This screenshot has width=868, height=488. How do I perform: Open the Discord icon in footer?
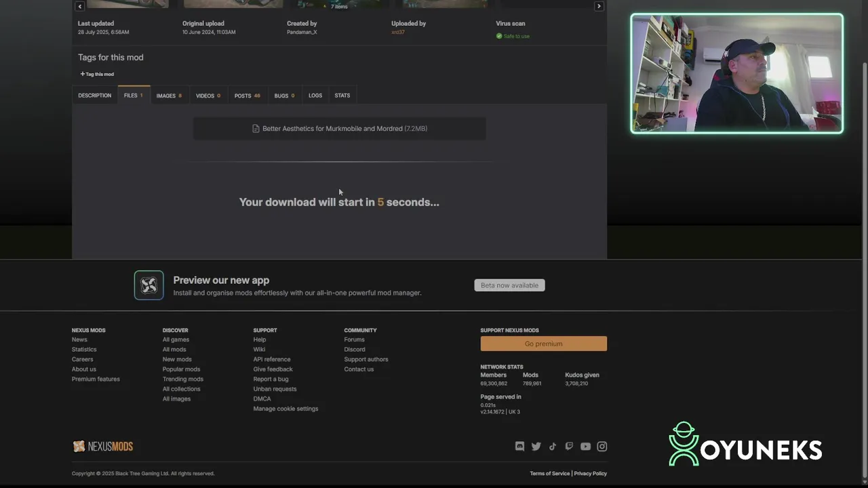[x=519, y=446]
